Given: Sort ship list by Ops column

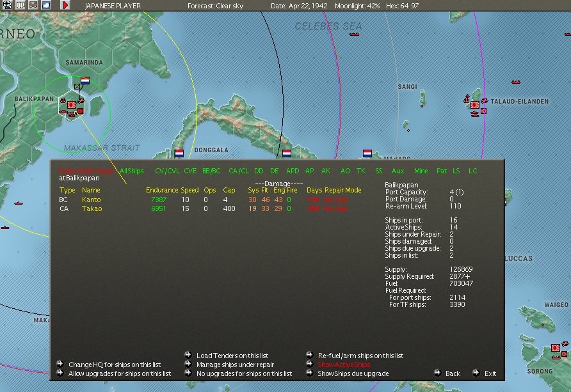Looking at the screenshot, I should (x=210, y=190).
